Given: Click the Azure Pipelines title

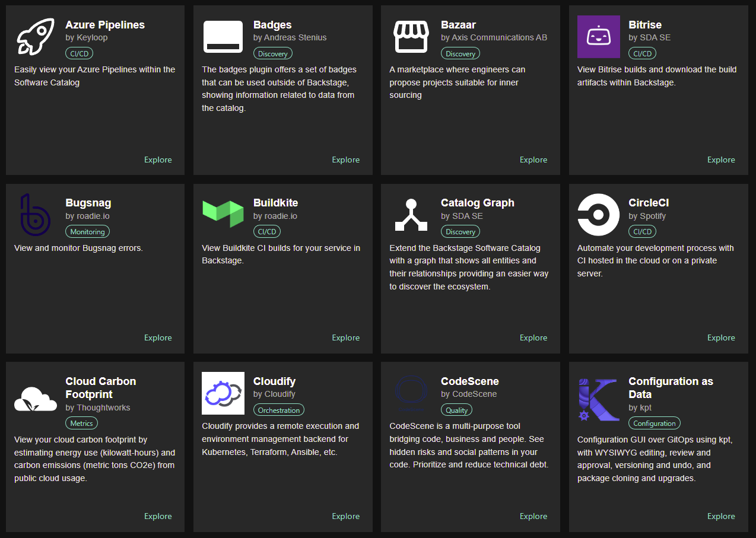Looking at the screenshot, I should coord(105,25).
